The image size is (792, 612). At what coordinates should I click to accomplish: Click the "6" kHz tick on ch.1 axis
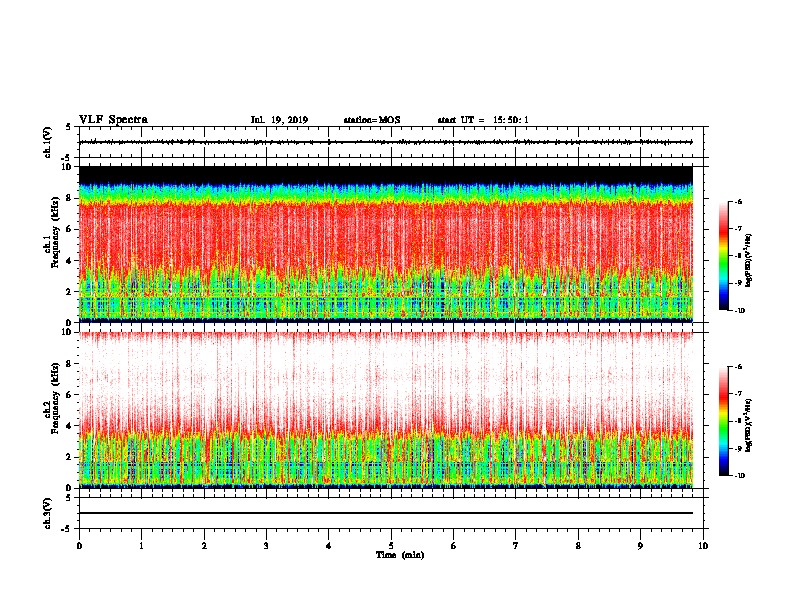tap(69, 229)
